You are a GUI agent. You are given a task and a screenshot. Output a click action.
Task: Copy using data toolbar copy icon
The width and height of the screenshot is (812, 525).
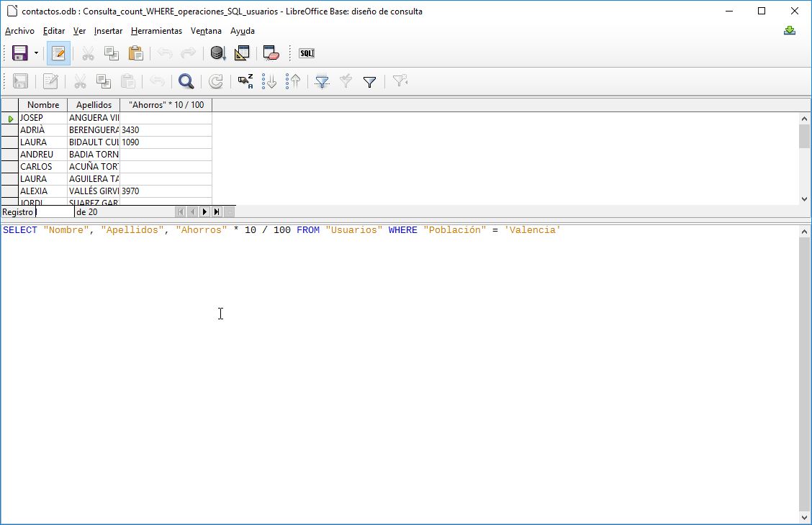pyautogui.click(x=104, y=81)
